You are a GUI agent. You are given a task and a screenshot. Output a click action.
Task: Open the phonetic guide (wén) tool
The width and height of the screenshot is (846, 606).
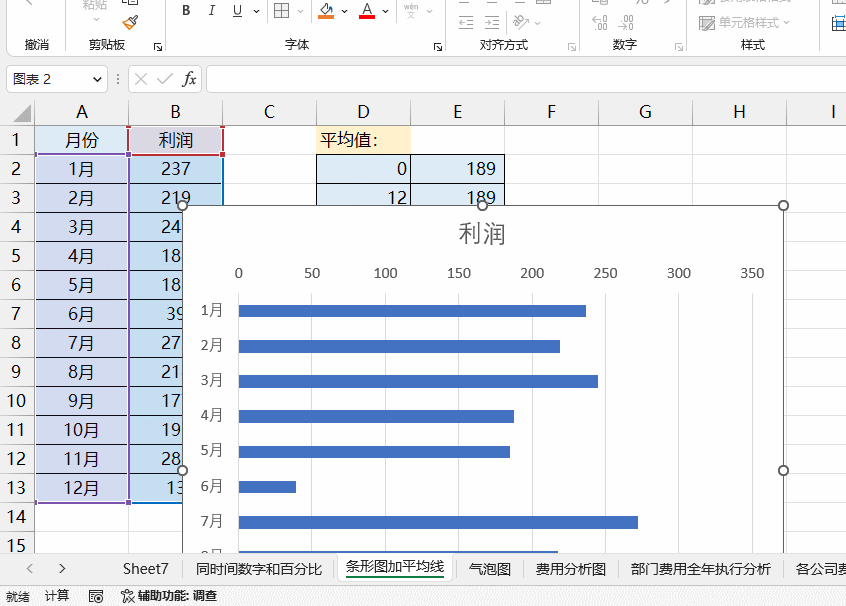click(411, 11)
